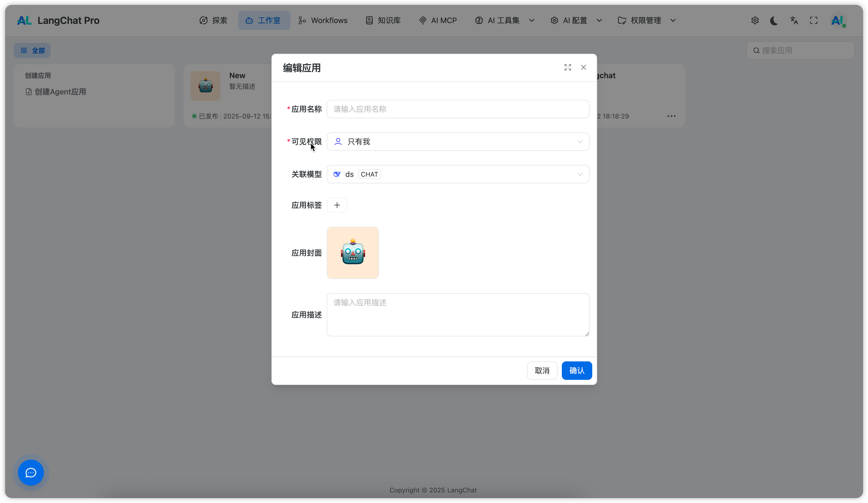
Task: Enter fullscreen using header icon
Action: (813, 21)
